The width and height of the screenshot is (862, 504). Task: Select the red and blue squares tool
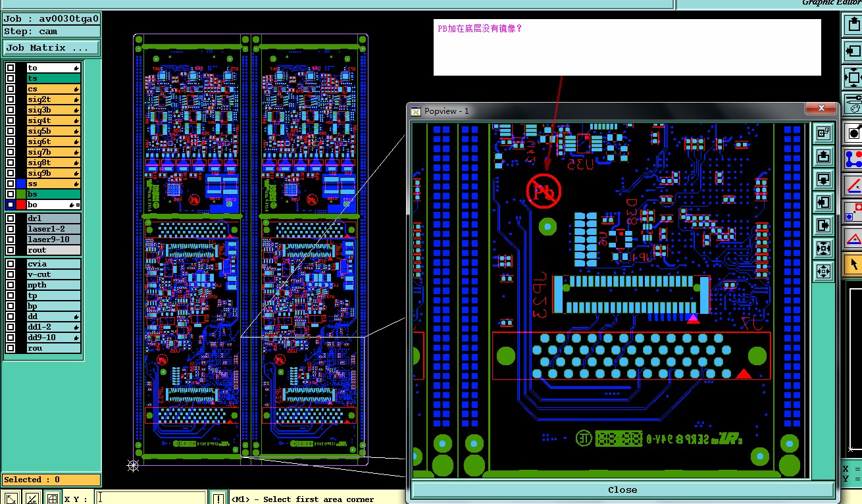853,212
